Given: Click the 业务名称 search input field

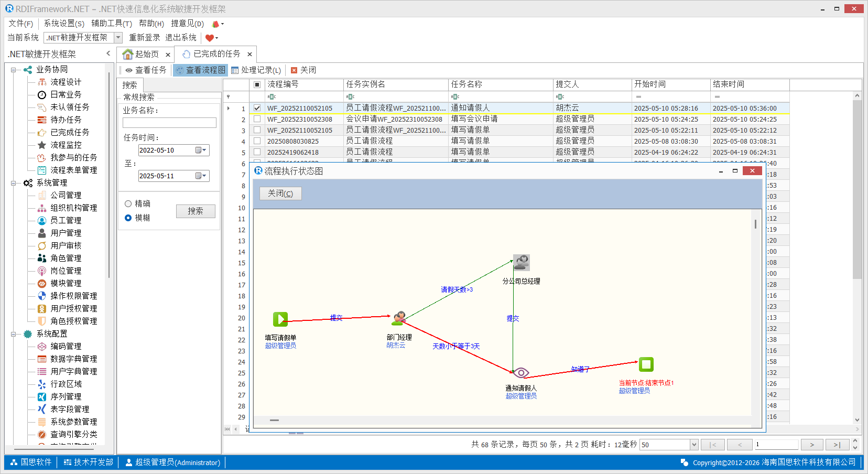Looking at the screenshot, I should tap(169, 123).
